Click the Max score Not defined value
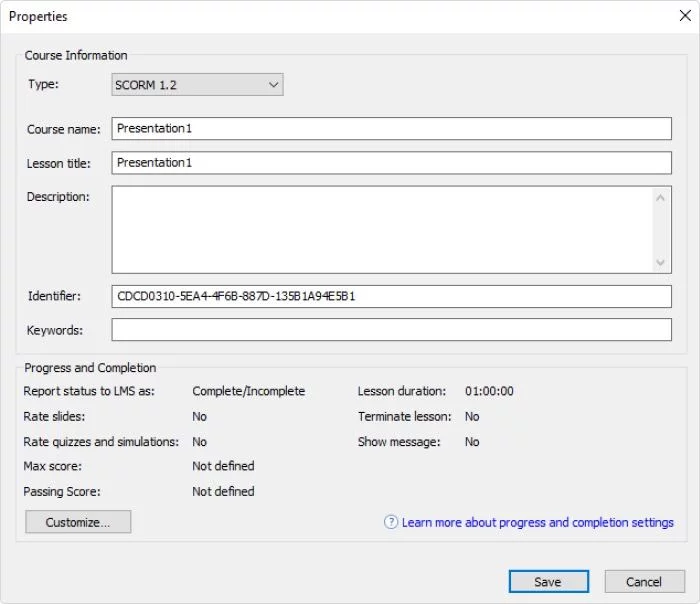 pos(223,466)
